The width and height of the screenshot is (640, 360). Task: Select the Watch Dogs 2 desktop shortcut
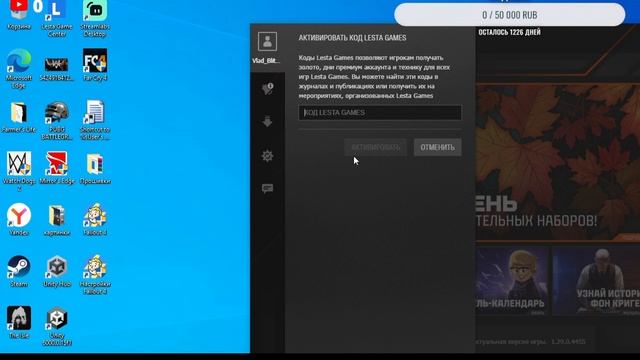[19, 172]
